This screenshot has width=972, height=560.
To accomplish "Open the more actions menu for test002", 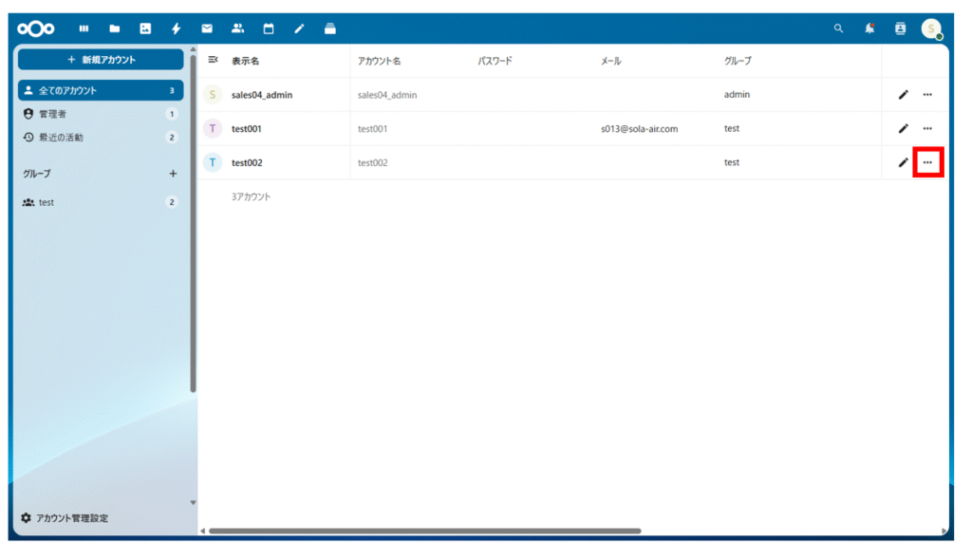I will click(927, 162).
